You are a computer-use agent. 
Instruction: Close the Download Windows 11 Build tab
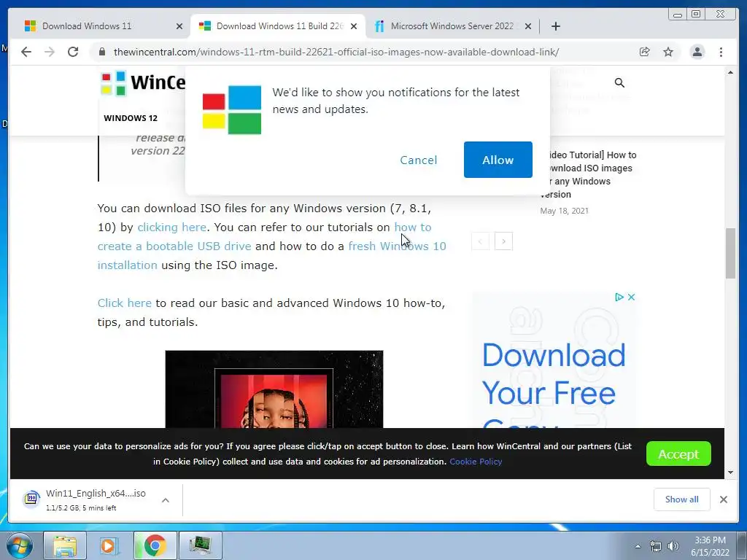[x=354, y=27]
